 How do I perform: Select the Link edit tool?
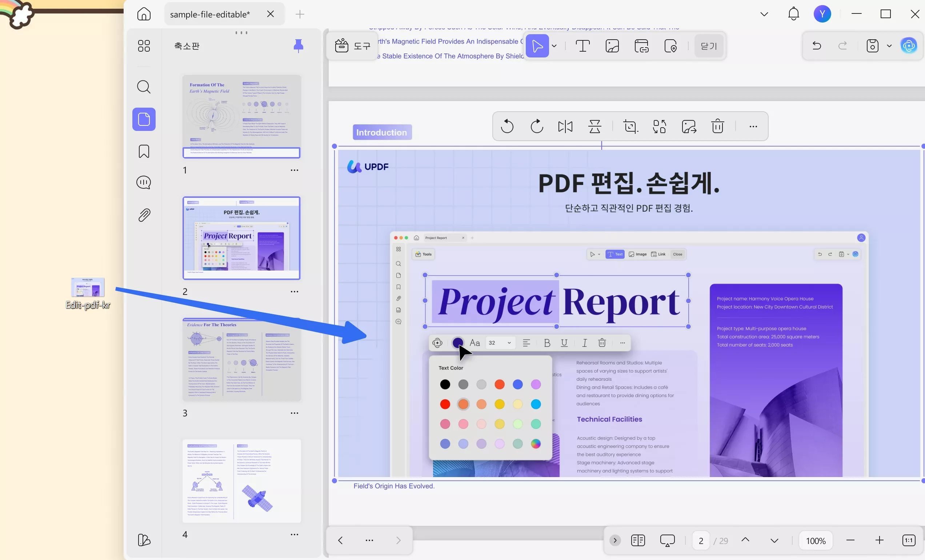641,46
